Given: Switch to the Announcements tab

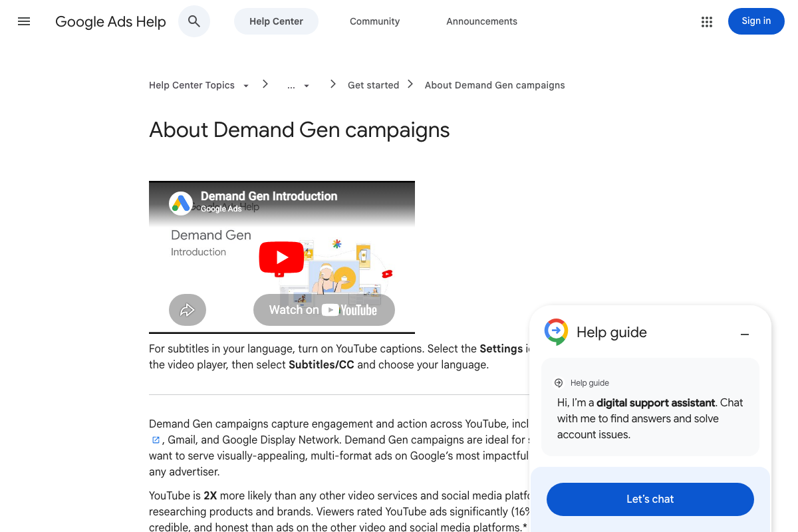Looking at the screenshot, I should tap(482, 21).
